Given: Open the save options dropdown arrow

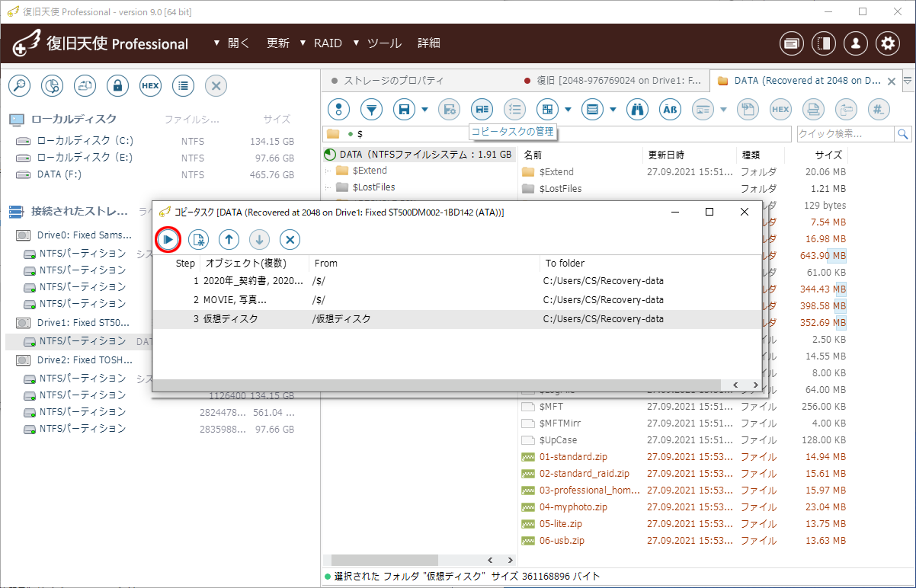Looking at the screenshot, I should coord(424,110).
